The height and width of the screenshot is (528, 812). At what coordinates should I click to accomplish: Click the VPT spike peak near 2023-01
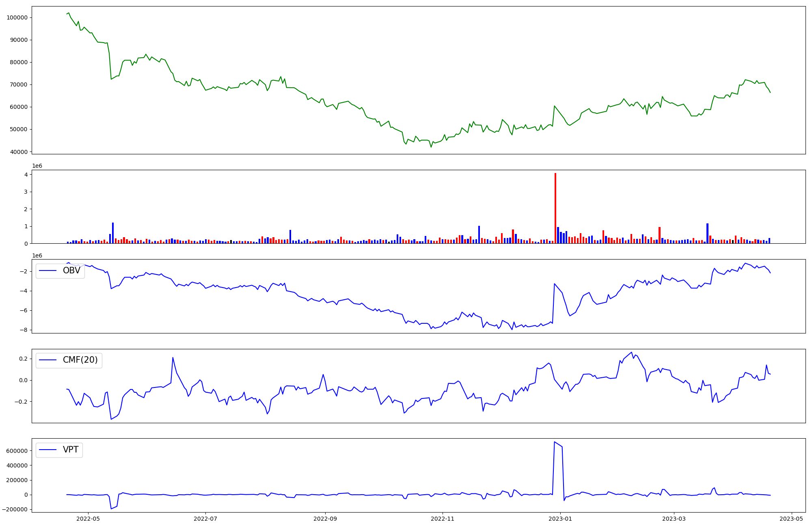click(554, 442)
